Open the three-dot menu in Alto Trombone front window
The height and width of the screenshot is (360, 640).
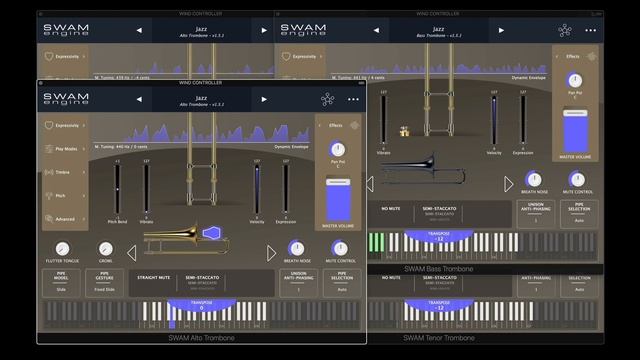click(x=353, y=99)
